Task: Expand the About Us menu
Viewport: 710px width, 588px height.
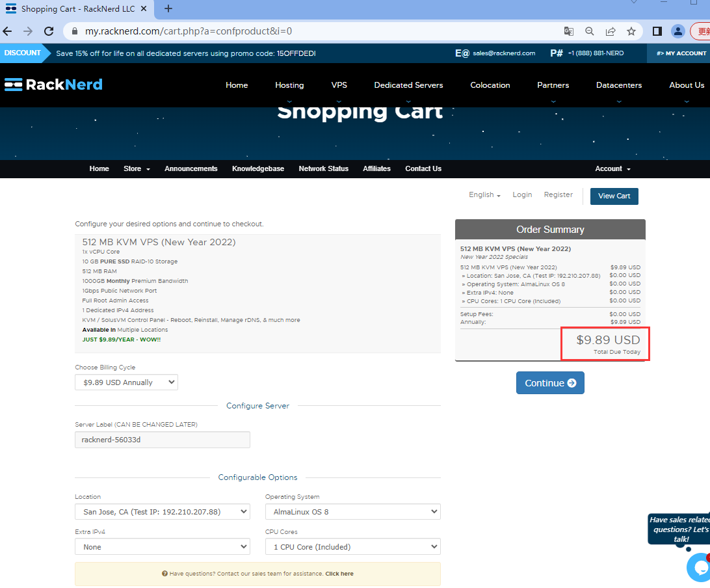Action: [x=687, y=85]
